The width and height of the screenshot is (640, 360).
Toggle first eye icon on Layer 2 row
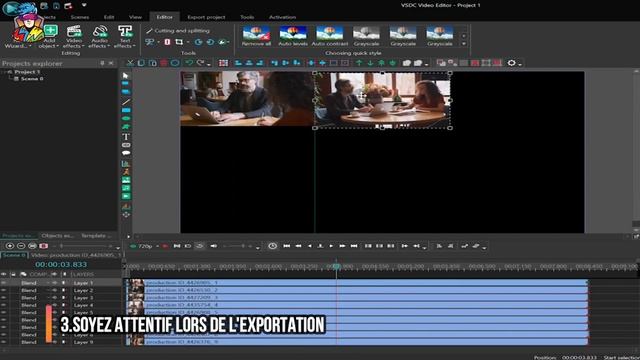pos(4,290)
